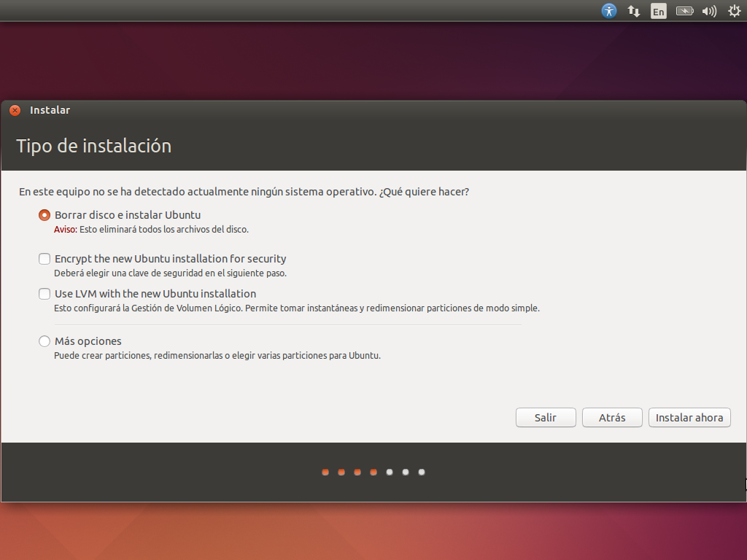Select the Más opciones radio button

click(x=44, y=341)
